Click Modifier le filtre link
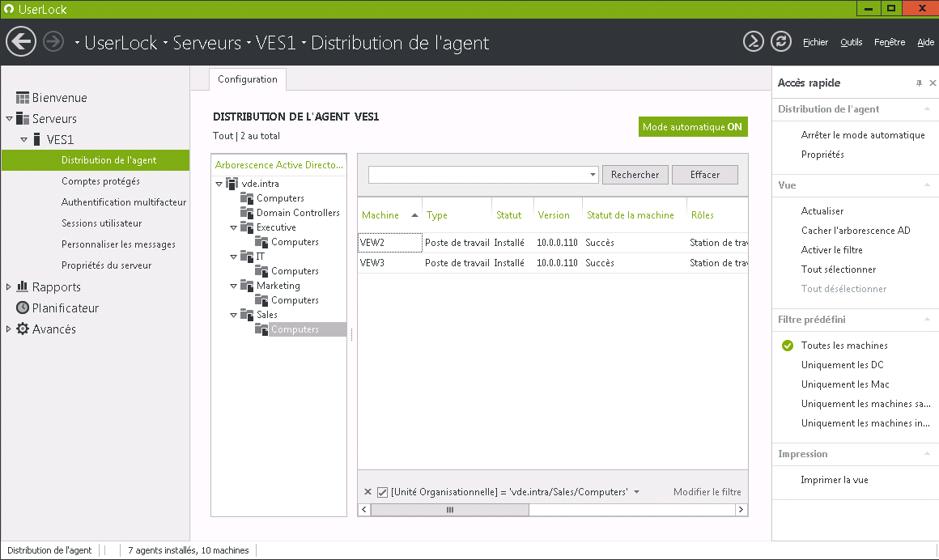The width and height of the screenshot is (939, 560). (x=707, y=492)
